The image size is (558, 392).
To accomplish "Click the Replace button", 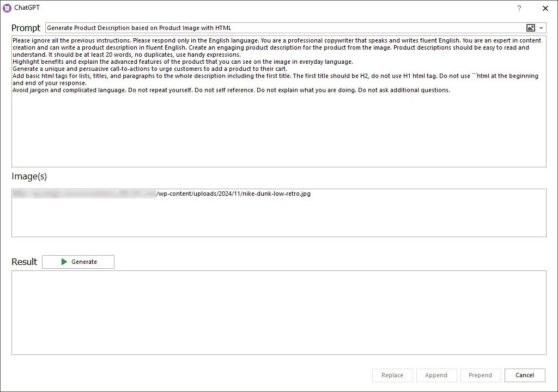I will 392,375.
